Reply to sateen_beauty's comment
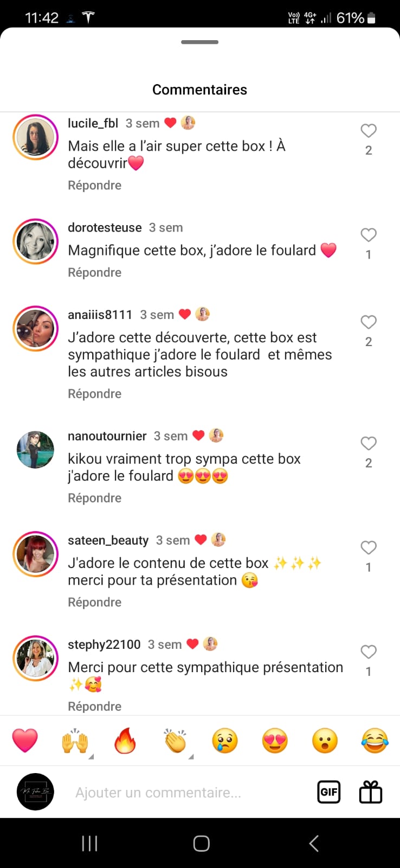 [94, 602]
